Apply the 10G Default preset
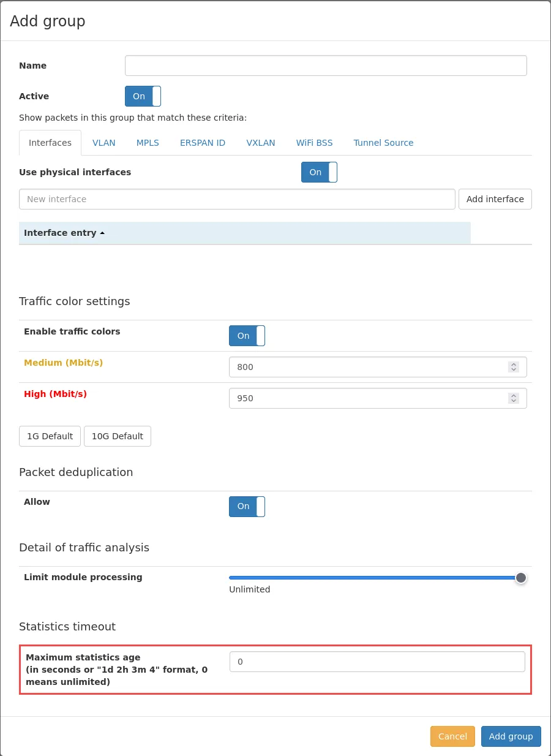The image size is (551, 756). coord(118,436)
